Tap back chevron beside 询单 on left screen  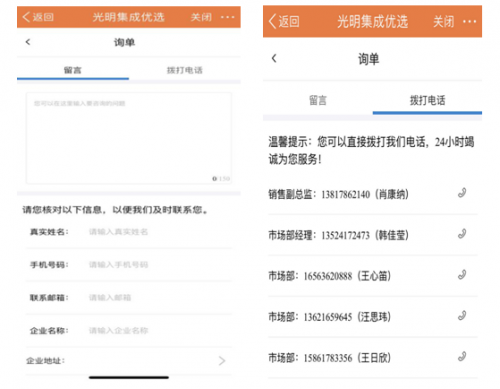[x=28, y=42]
